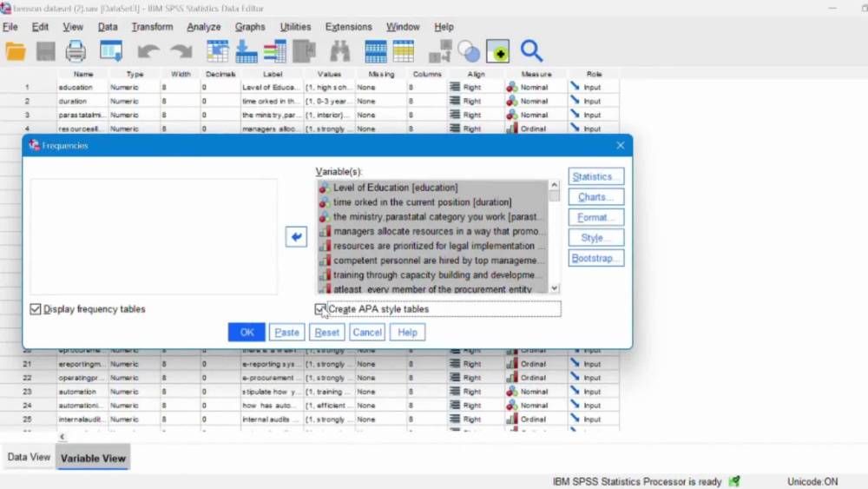The image size is (868, 489).
Task: Click the Values cell for operatingpr row
Action: (x=328, y=378)
